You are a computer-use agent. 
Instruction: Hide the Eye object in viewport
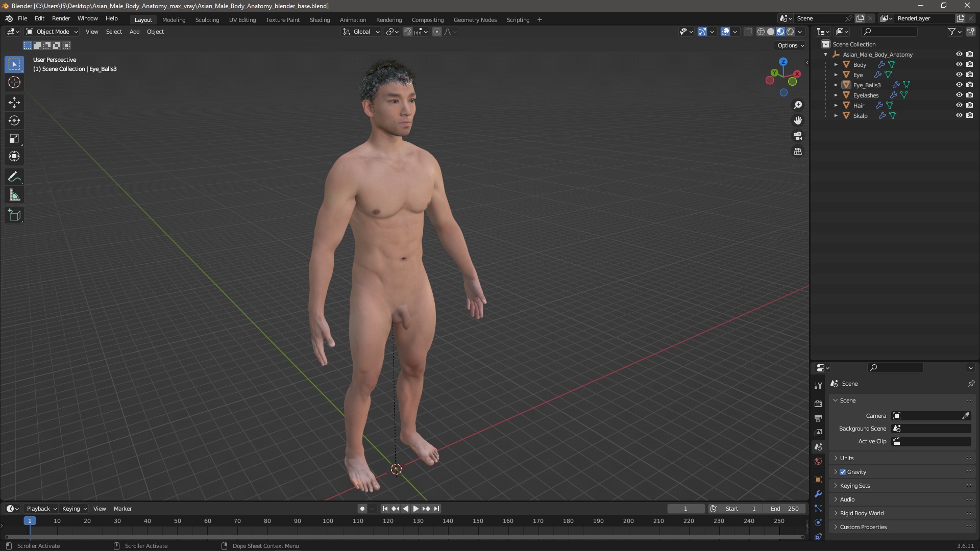pos(959,74)
